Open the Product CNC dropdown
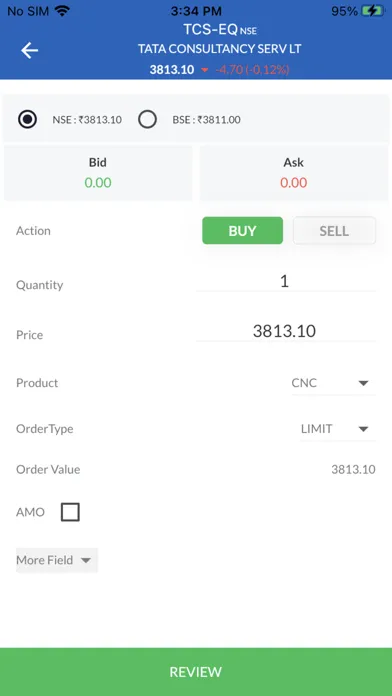Image resolution: width=392 pixels, height=696 pixels. point(331,383)
